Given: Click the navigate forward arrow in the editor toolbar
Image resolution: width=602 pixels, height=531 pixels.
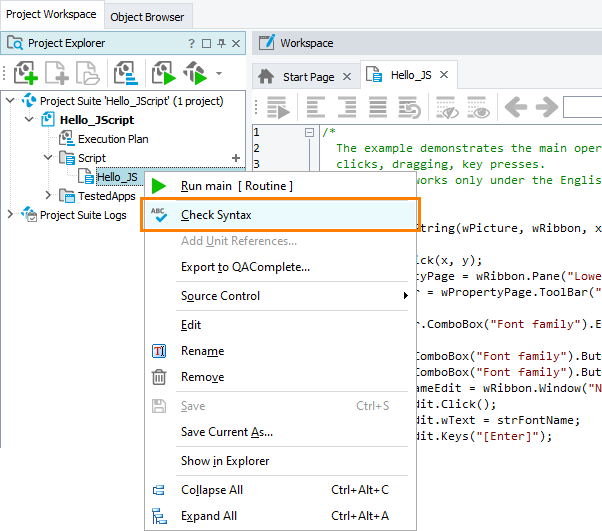Looking at the screenshot, I should 545,108.
